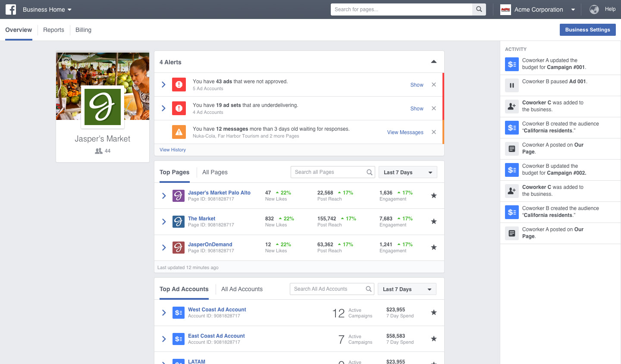Dismiss the 19 ad sets underdelivering alert

click(434, 108)
